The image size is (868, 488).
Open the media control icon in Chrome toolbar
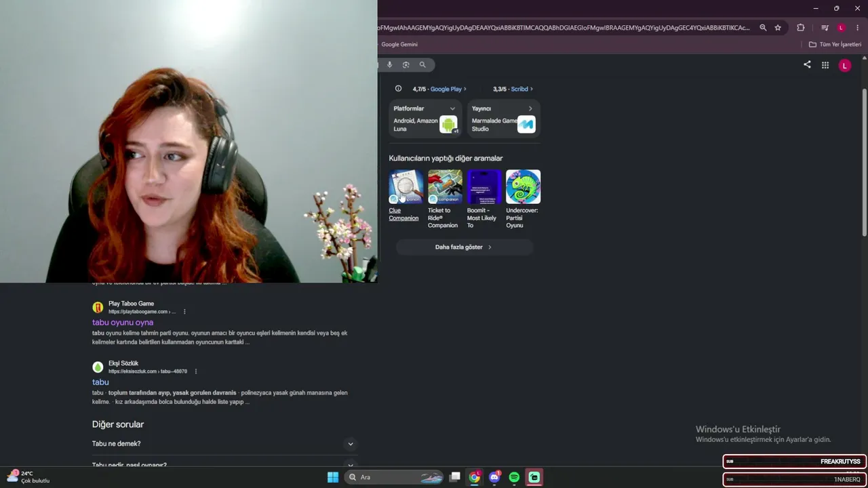pos(825,28)
